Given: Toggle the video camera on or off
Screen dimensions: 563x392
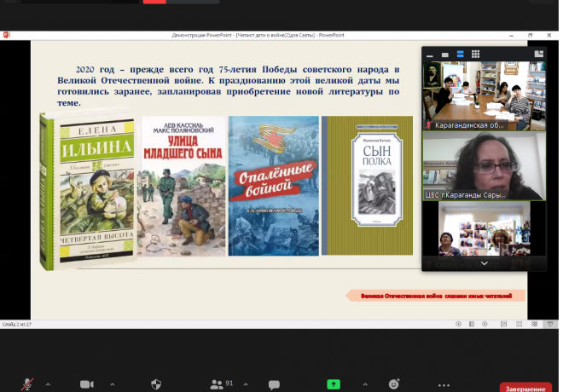Looking at the screenshot, I should (x=86, y=384).
